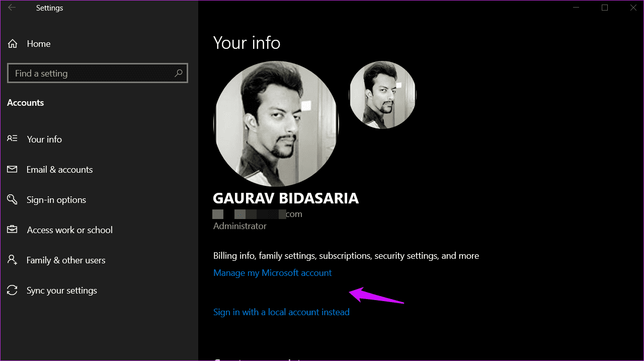Open Manage my Microsoft account link
Image resolution: width=644 pixels, height=361 pixels.
[x=273, y=272]
